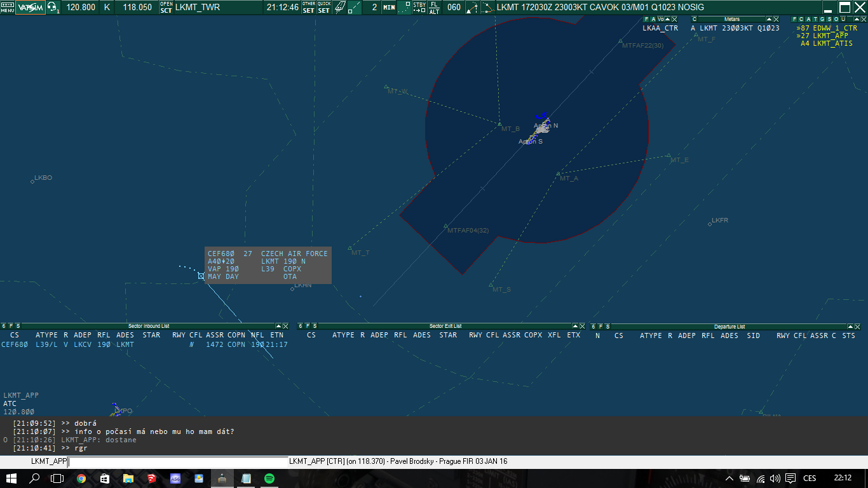This screenshot has height=488, width=868.
Task: Open Windows Start menu
Action: click(x=11, y=478)
